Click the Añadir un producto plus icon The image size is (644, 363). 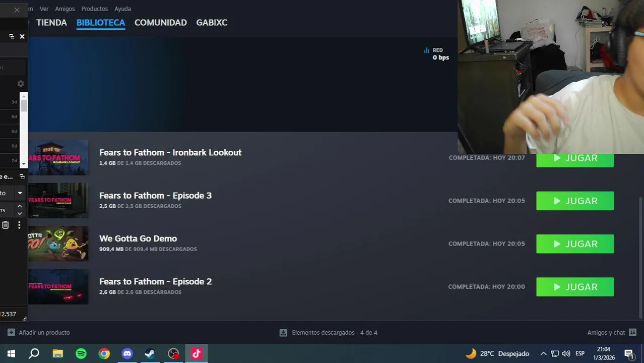click(x=11, y=333)
